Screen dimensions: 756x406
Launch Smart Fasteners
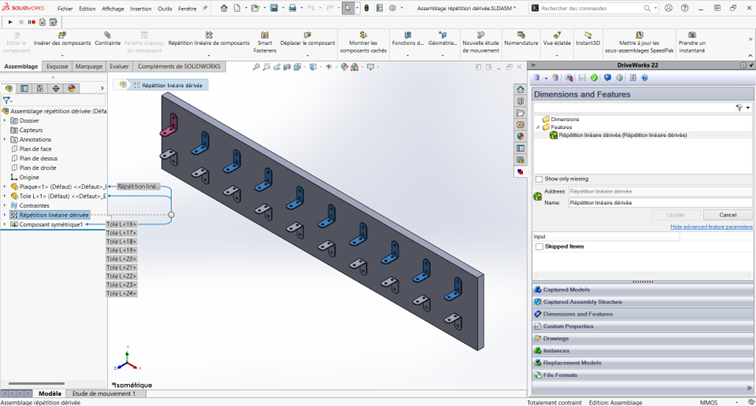point(265,42)
